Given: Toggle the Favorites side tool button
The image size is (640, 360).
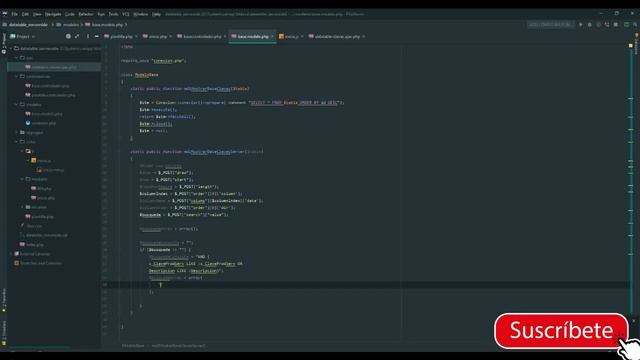Looking at the screenshot, I should (4, 300).
